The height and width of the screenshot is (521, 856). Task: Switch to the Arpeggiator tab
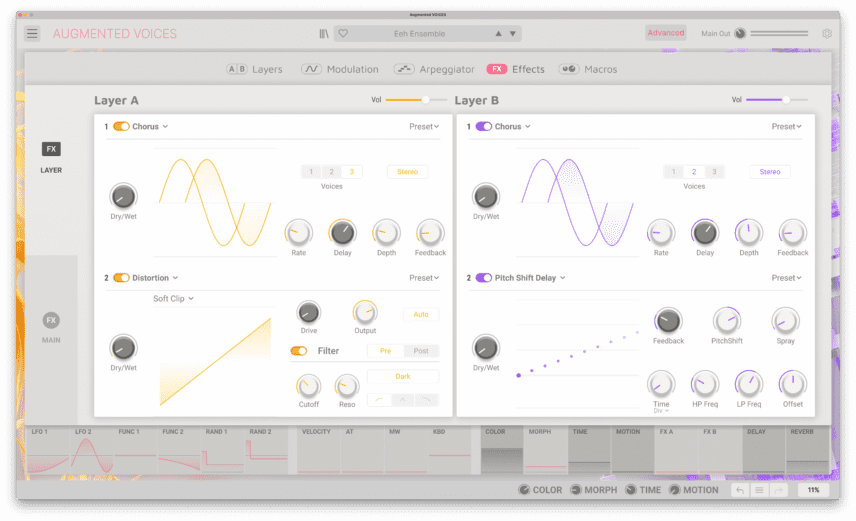click(x=434, y=69)
